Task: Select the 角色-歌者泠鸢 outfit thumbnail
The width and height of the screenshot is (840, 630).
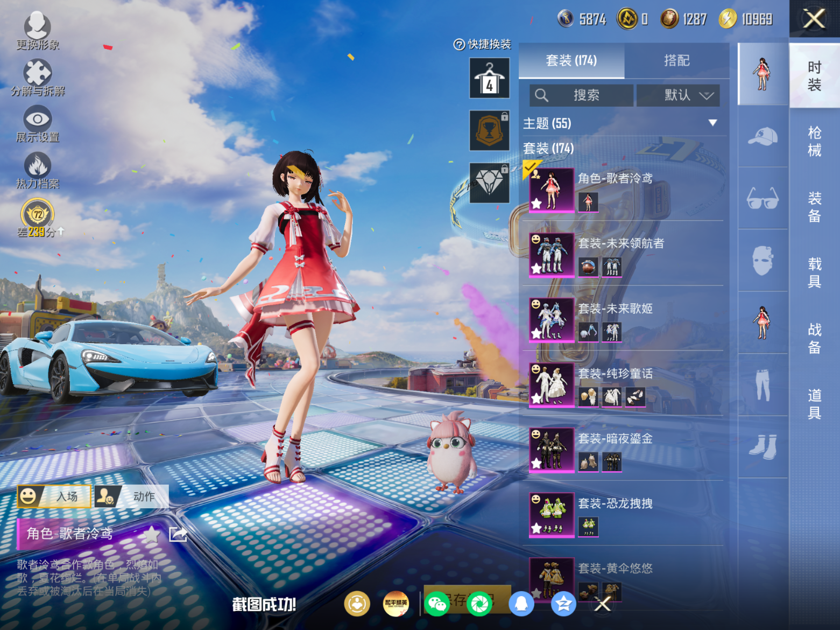Action: click(551, 190)
